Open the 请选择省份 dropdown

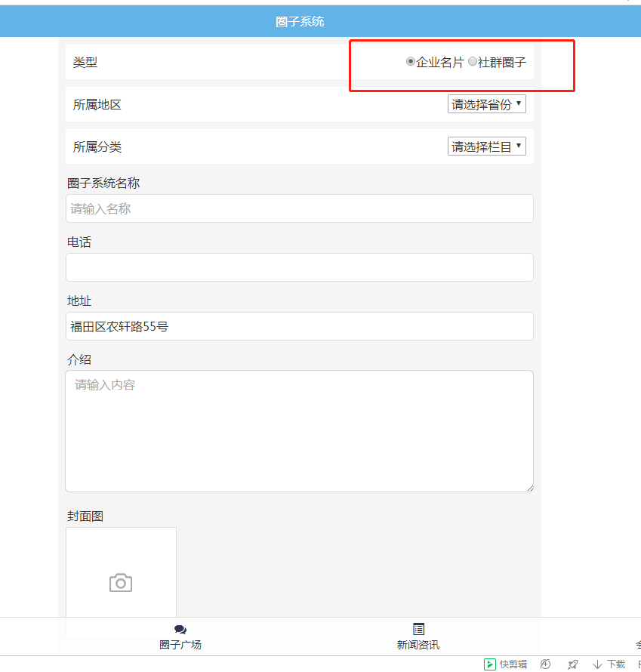pos(486,104)
